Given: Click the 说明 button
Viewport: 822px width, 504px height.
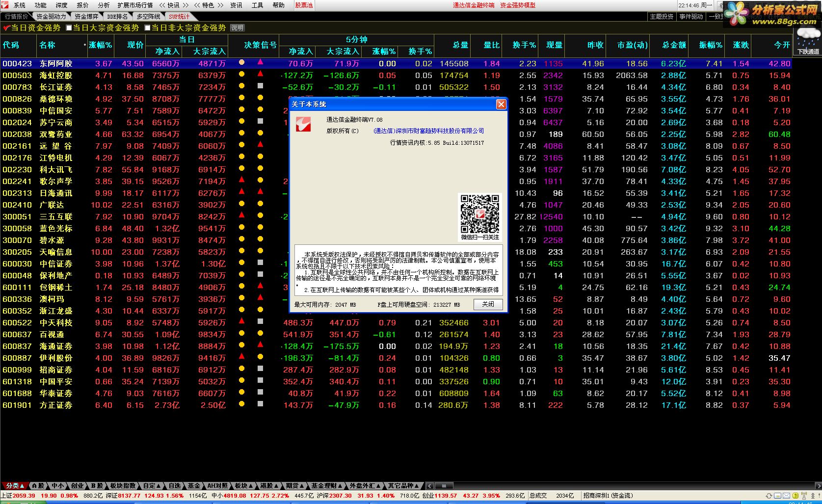Looking at the screenshot, I should [x=237, y=28].
